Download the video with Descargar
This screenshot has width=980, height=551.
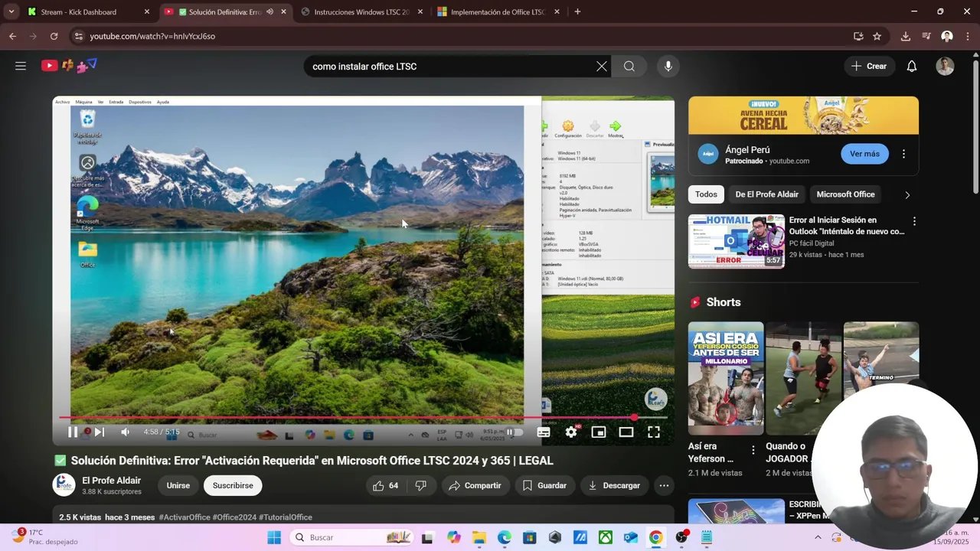pos(615,485)
